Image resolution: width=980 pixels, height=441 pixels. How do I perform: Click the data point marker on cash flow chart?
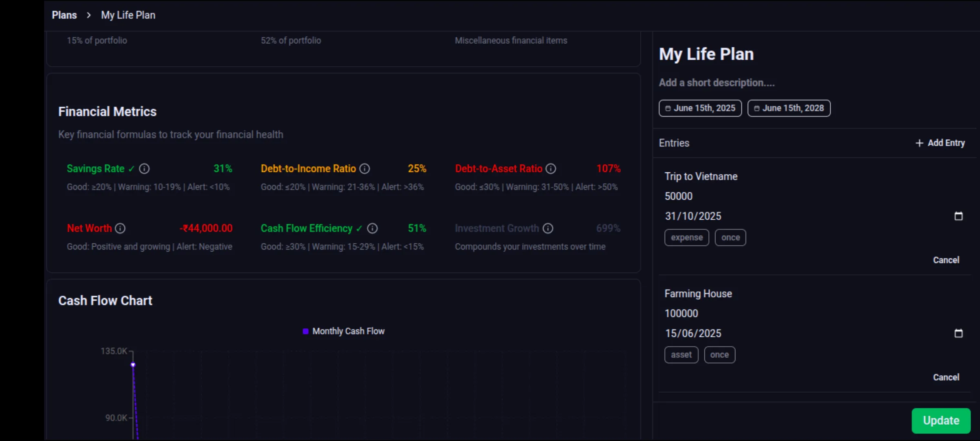[133, 365]
